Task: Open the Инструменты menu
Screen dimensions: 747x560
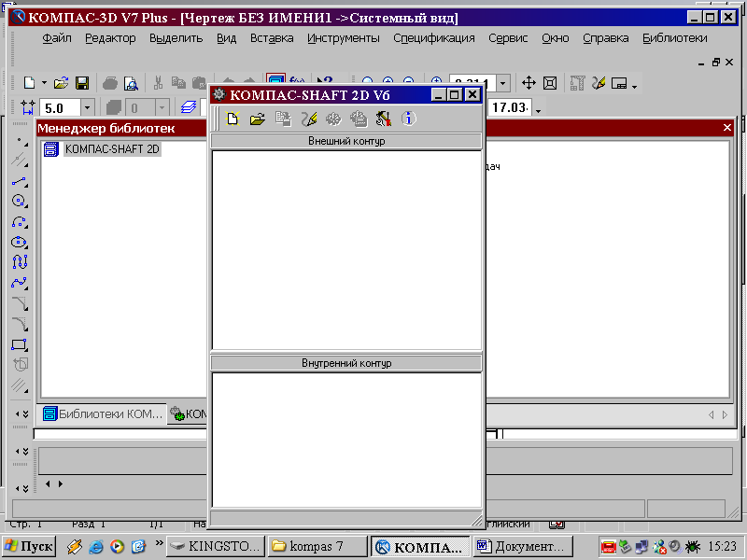Action: (344, 38)
